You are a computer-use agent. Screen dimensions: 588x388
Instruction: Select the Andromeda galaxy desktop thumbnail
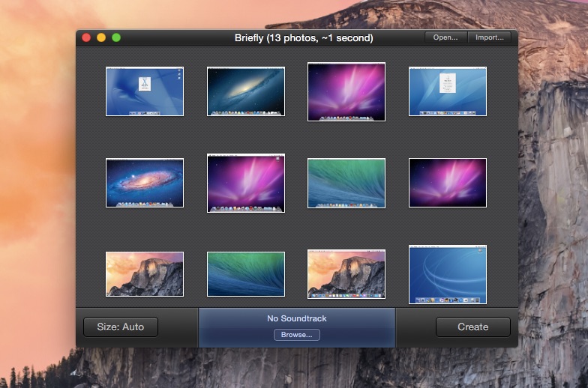(145, 183)
